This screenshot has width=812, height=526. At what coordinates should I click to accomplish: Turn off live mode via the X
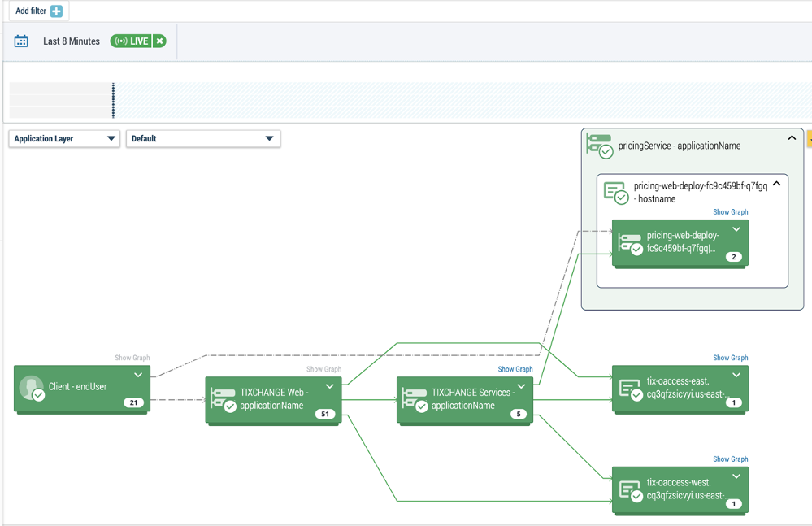(x=159, y=40)
